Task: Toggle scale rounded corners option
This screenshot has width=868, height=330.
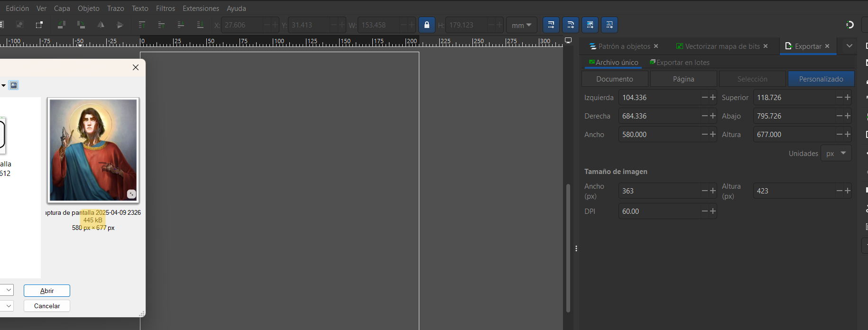Action: point(571,25)
